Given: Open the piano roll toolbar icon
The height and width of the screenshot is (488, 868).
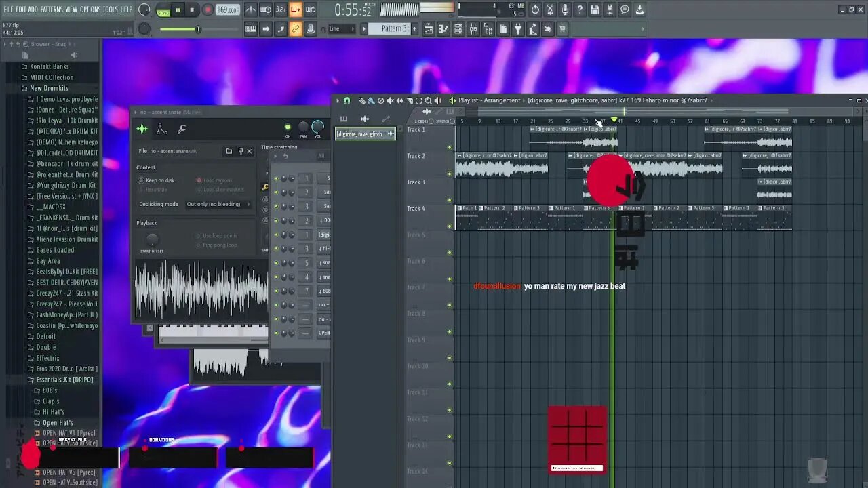Looking at the screenshot, I should 443,28.
